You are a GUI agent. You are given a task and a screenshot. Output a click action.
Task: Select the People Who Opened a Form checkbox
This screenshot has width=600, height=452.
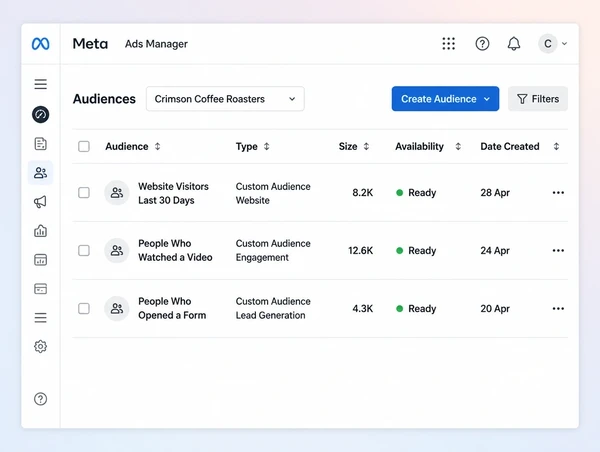[84, 308]
